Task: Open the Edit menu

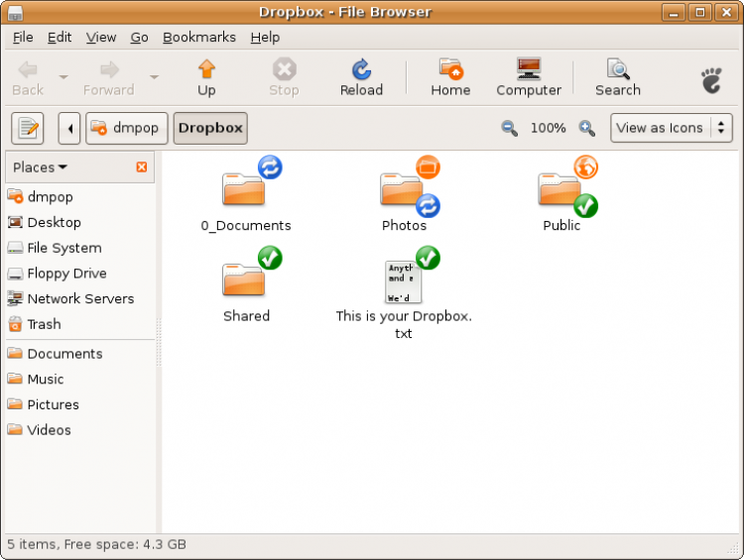Action: tap(60, 37)
